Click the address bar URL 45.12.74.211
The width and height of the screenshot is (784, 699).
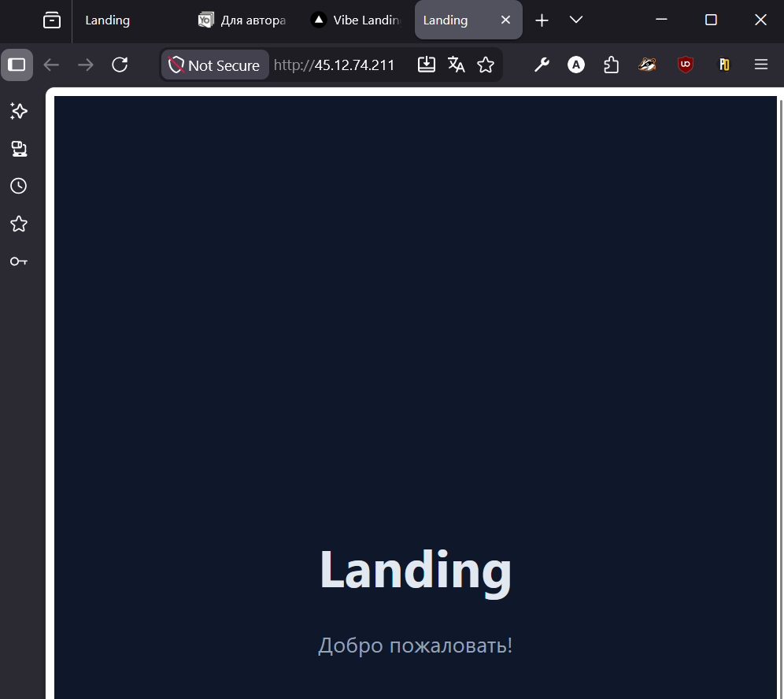click(x=335, y=65)
